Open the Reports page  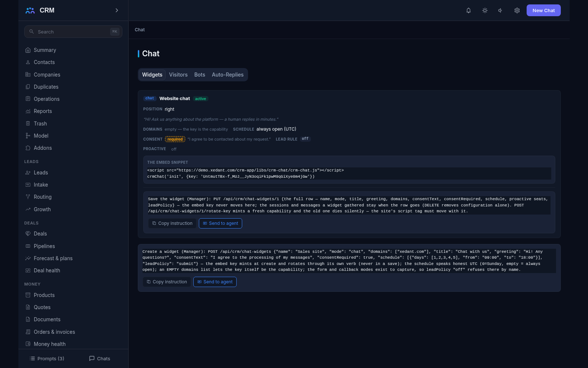click(73, 111)
